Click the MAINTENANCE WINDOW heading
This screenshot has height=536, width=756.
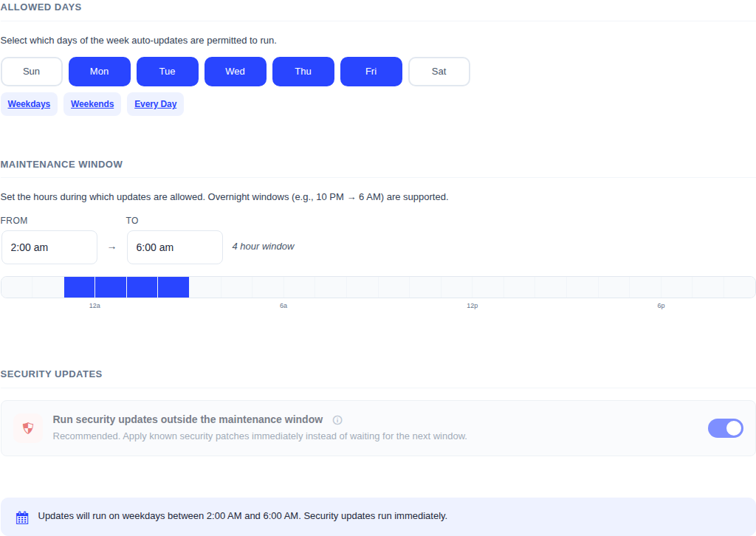[61, 165]
